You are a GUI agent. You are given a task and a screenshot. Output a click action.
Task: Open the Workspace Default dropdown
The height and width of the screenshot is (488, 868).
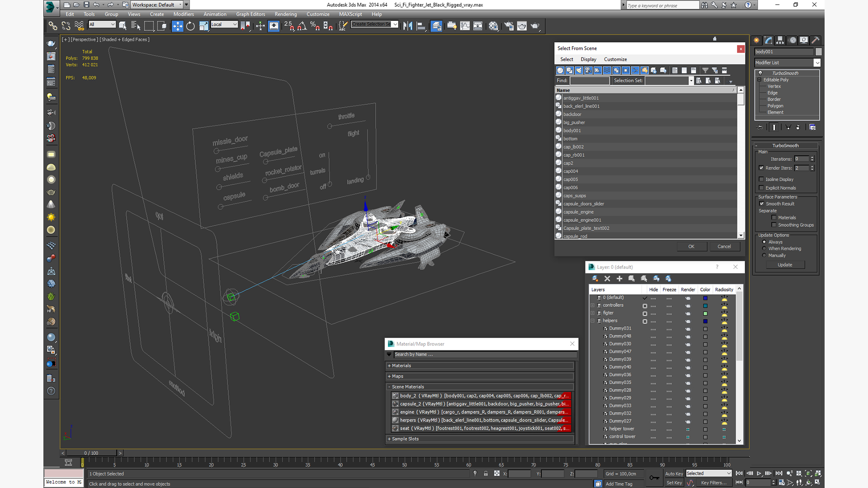pos(157,5)
